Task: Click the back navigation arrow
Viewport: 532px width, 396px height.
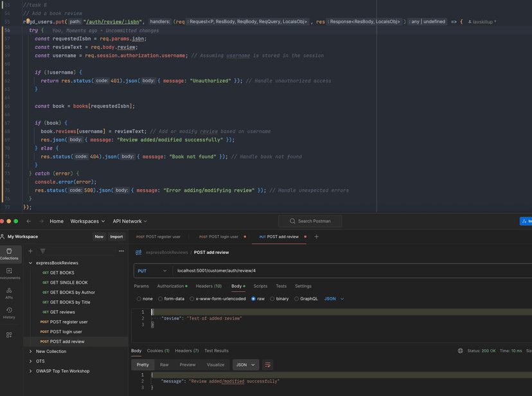Action: point(29,221)
